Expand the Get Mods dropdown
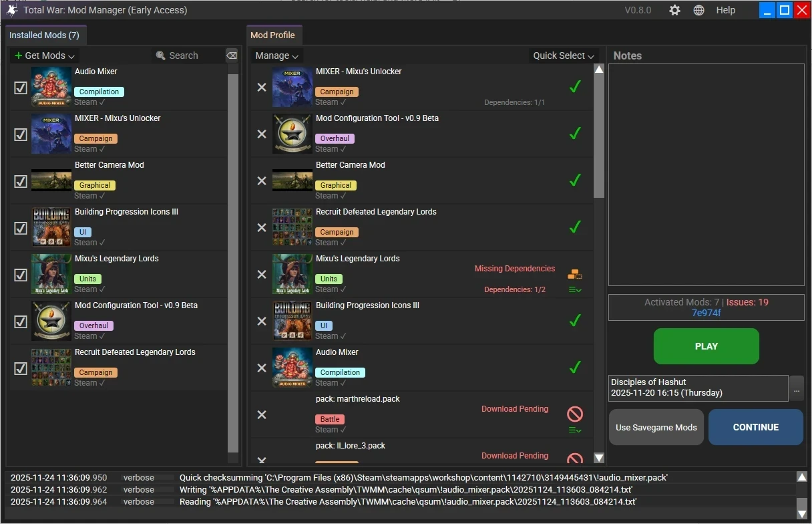Viewport: 812px width, 524px height. click(x=45, y=55)
